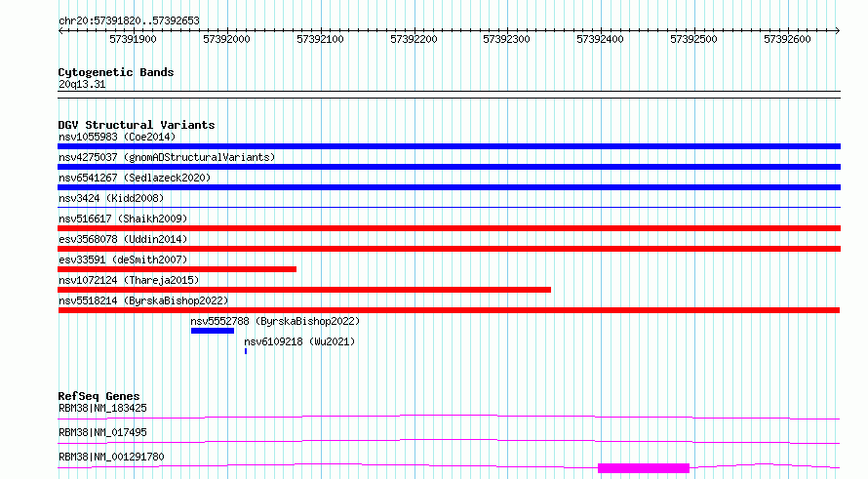This screenshot has width=868, height=479.
Task: Click the nsv6541267 blue variant bar
Action: (449, 187)
